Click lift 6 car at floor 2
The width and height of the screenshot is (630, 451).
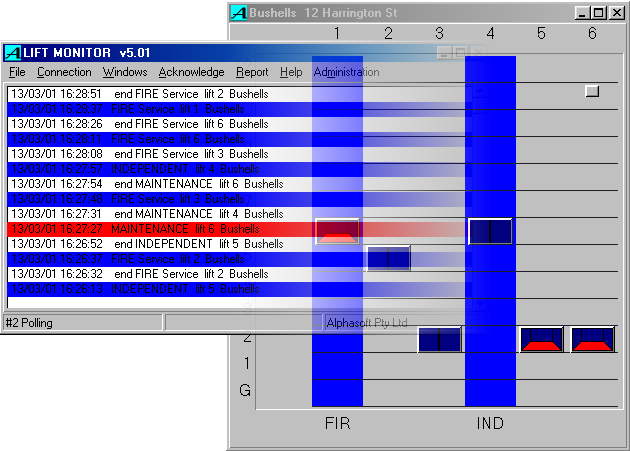(x=592, y=339)
